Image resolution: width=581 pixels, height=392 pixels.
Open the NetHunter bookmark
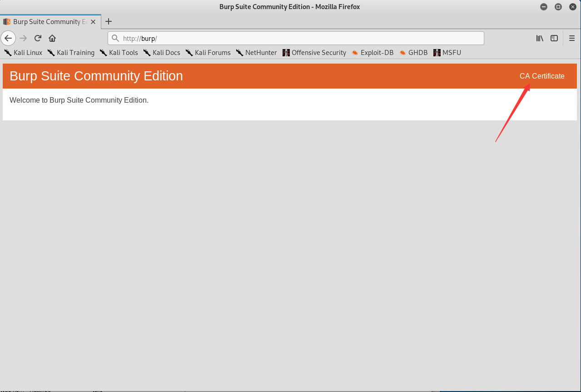256,53
